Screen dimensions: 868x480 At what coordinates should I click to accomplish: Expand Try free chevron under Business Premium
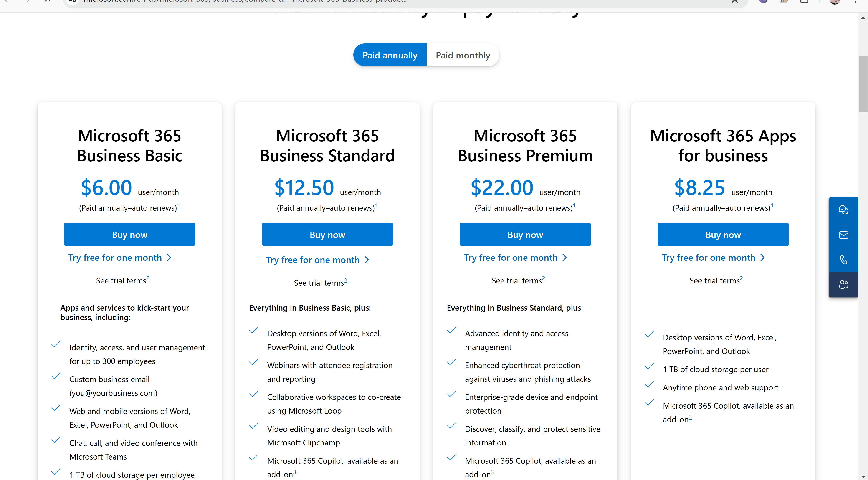pos(565,258)
